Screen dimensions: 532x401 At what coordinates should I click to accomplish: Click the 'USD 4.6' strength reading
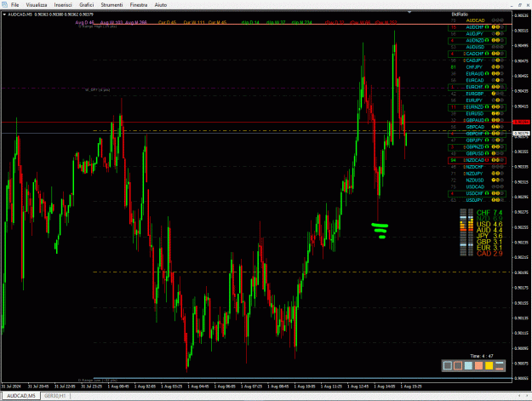[x=489, y=224]
